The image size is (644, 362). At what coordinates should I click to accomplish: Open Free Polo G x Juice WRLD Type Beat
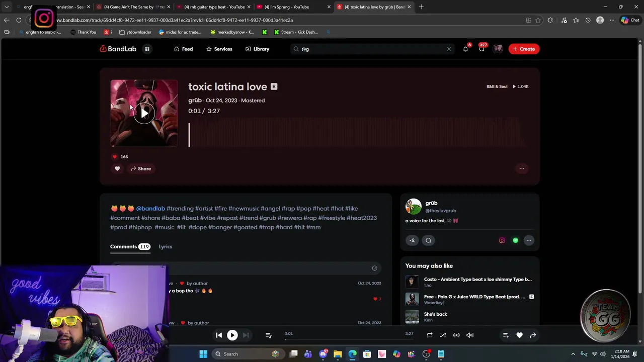tap(474, 297)
